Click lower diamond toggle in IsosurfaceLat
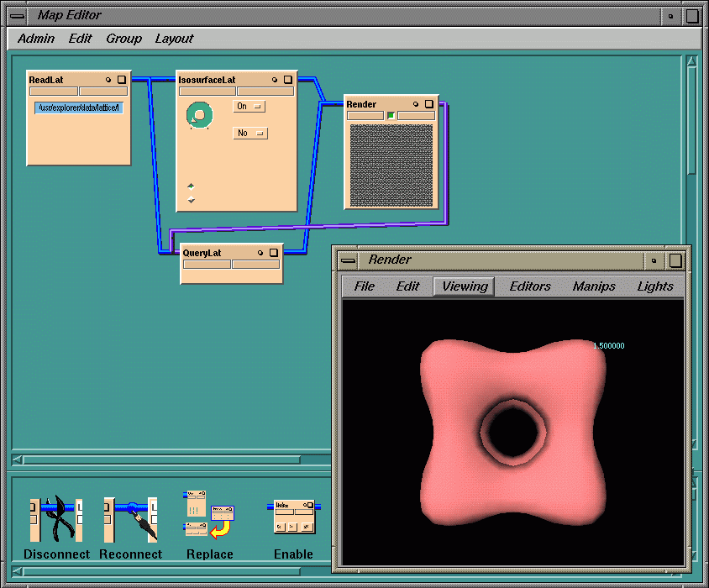Image resolution: width=709 pixels, height=588 pixels. [x=191, y=200]
